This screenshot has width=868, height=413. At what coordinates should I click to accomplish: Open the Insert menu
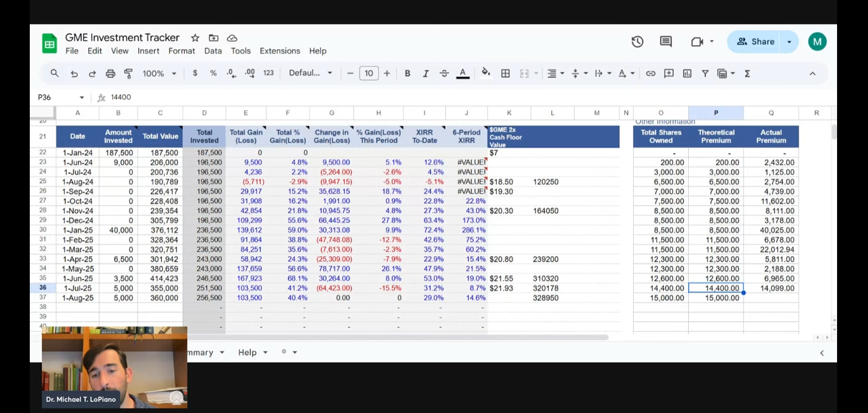pos(148,51)
